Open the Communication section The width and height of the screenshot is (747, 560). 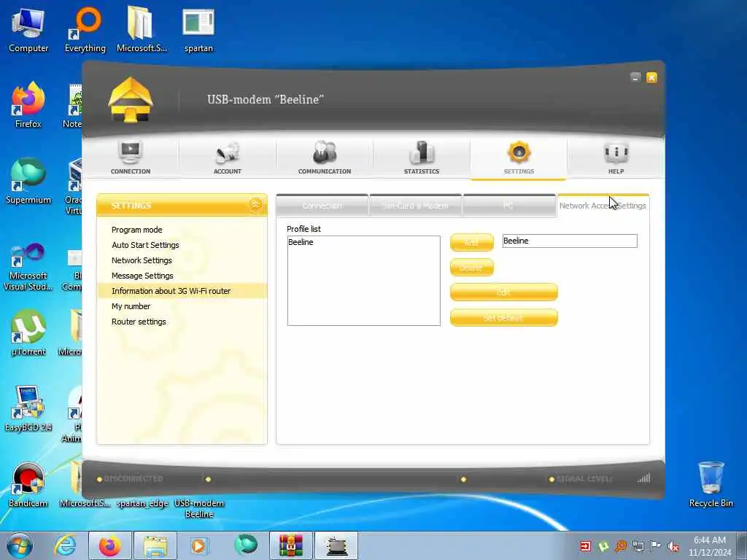coord(325,158)
